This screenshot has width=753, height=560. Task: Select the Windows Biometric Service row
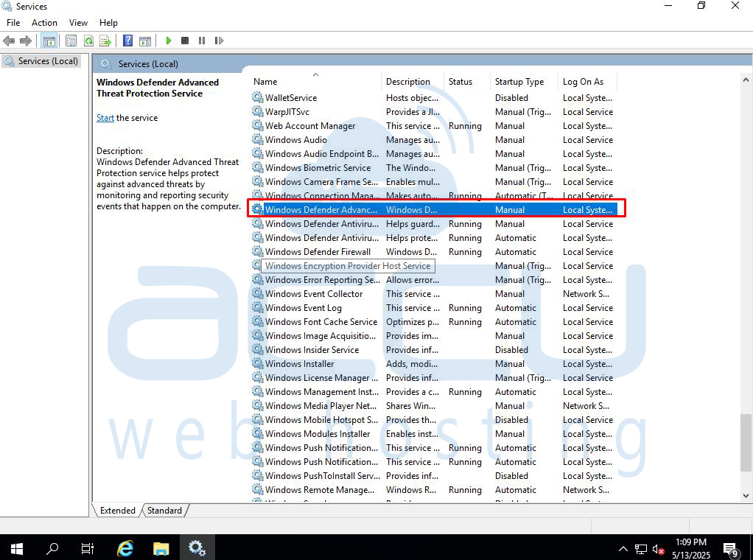pyautogui.click(x=434, y=167)
